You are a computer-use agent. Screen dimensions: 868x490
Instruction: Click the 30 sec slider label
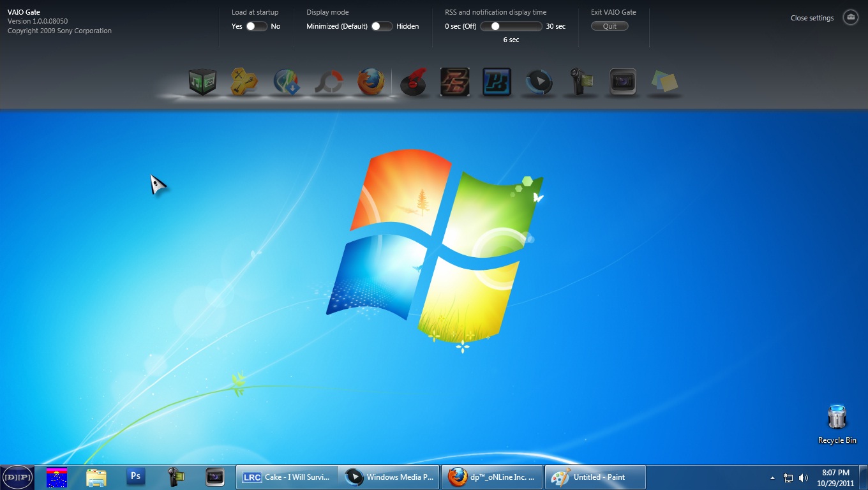click(x=556, y=26)
